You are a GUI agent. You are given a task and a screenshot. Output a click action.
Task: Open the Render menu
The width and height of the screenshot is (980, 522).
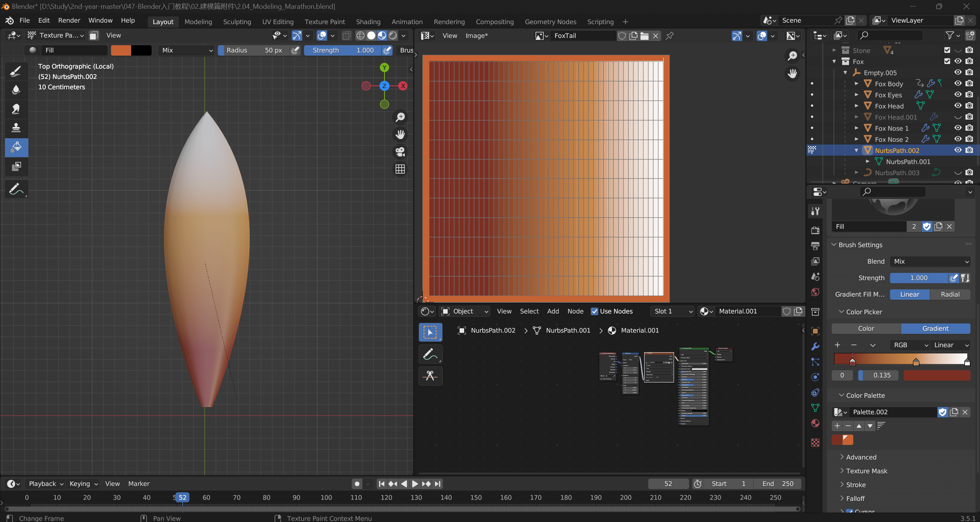[x=69, y=20]
